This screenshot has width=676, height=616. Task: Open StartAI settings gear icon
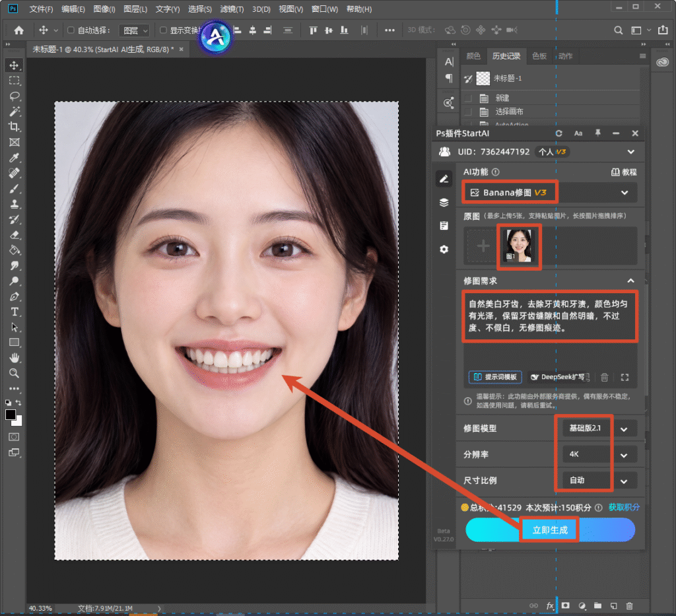tap(444, 249)
